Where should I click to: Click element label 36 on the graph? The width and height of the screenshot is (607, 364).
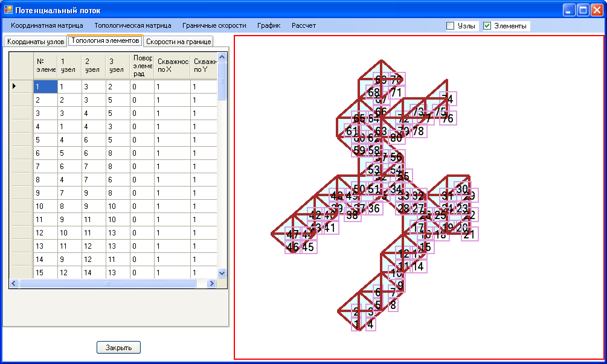[374, 208]
